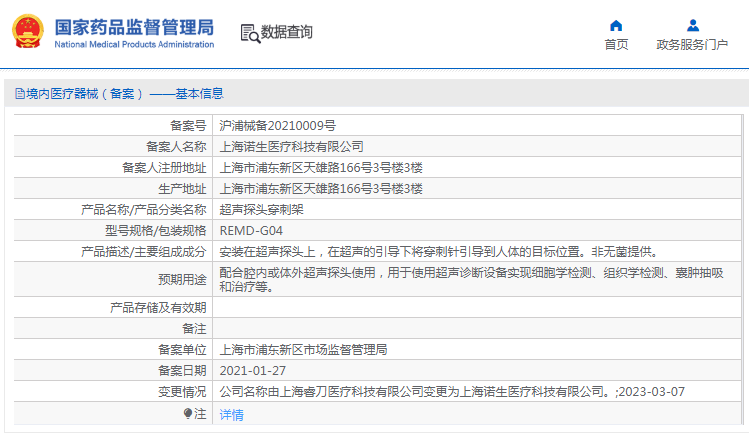Screen dimensions: 749x435
Task: Click the 产品描述 value text
Action: click(x=441, y=252)
